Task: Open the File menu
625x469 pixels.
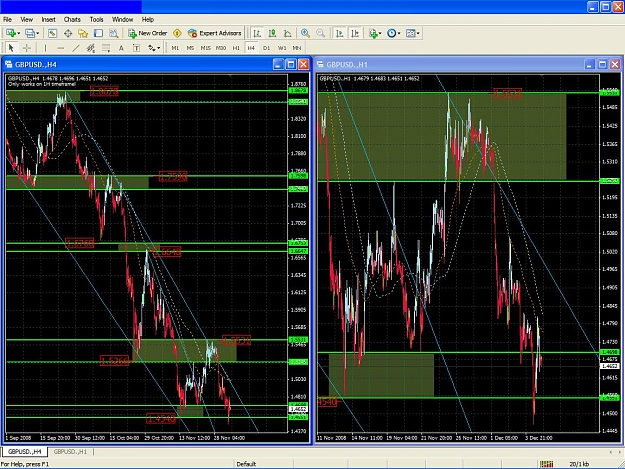Action: [7, 20]
